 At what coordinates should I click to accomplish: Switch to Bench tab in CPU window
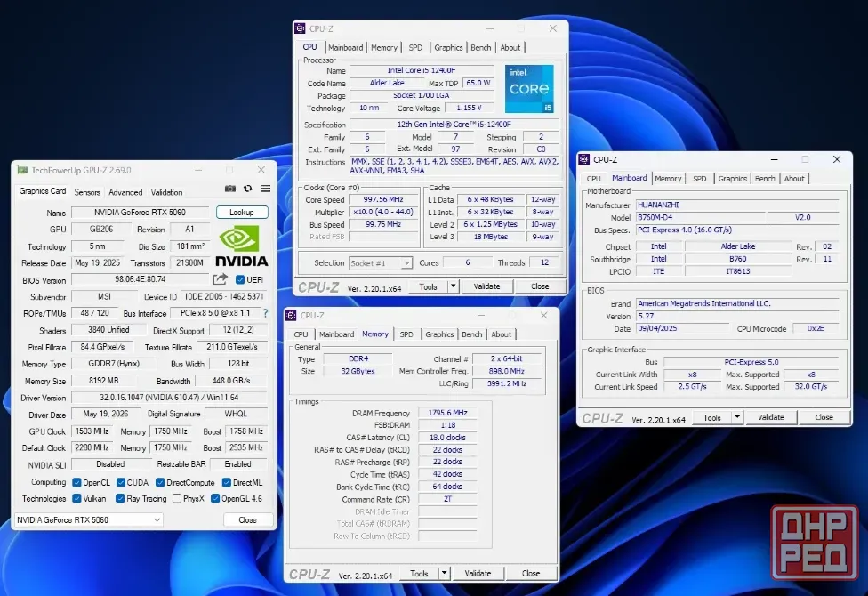[x=480, y=48]
